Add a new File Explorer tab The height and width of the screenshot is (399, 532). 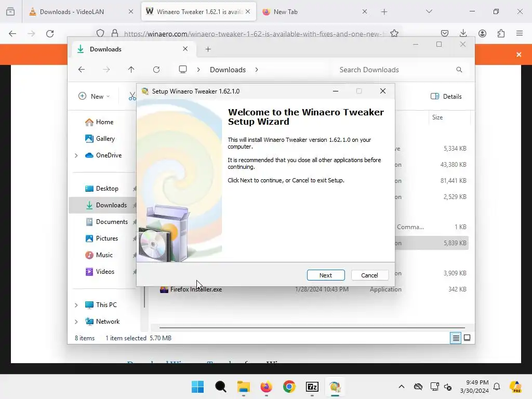[208, 49]
